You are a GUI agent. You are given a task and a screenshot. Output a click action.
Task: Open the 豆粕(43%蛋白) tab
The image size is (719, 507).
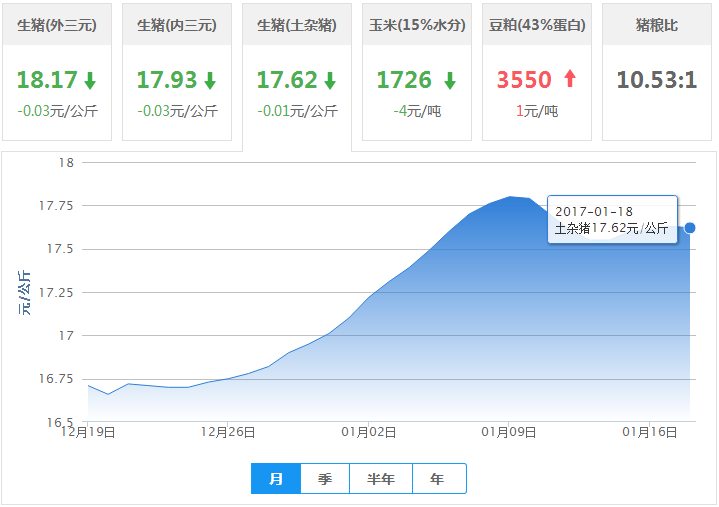537,25
